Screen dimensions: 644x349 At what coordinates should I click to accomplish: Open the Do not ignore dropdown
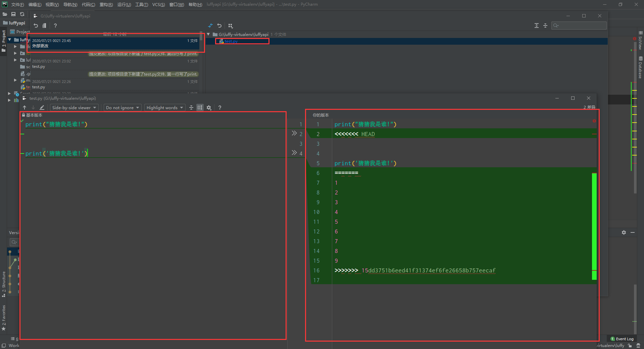click(x=122, y=107)
